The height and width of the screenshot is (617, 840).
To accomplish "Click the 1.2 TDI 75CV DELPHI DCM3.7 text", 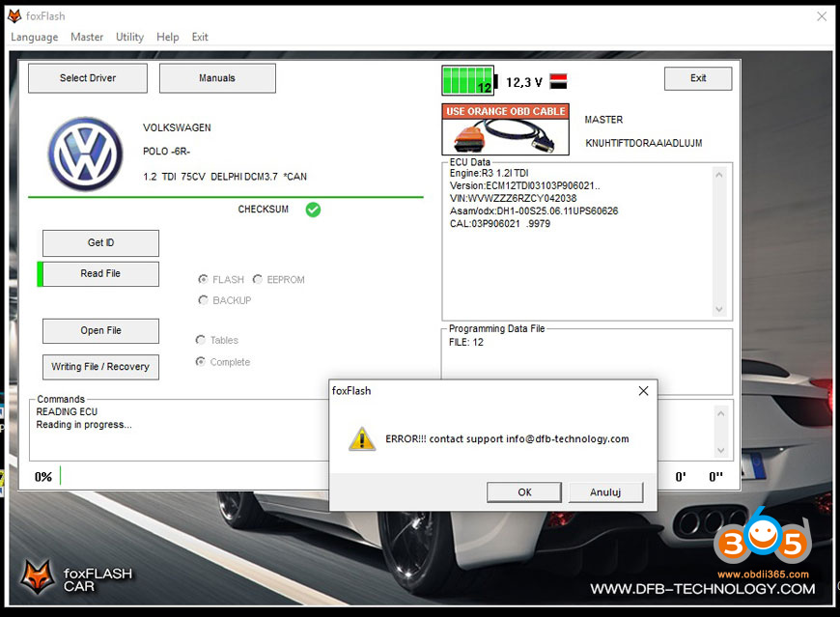I will [x=225, y=177].
